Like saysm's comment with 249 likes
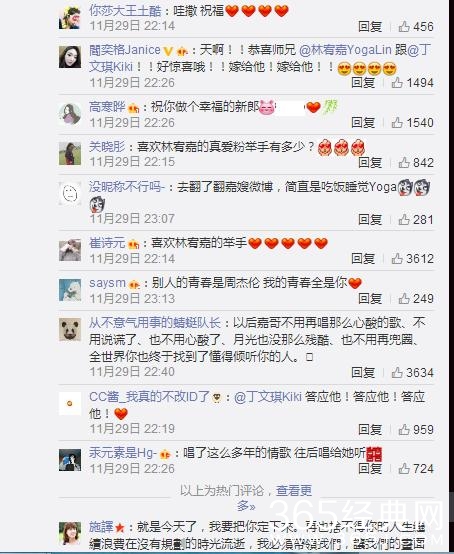Image resolution: width=454 pixels, height=554 pixels. click(404, 299)
